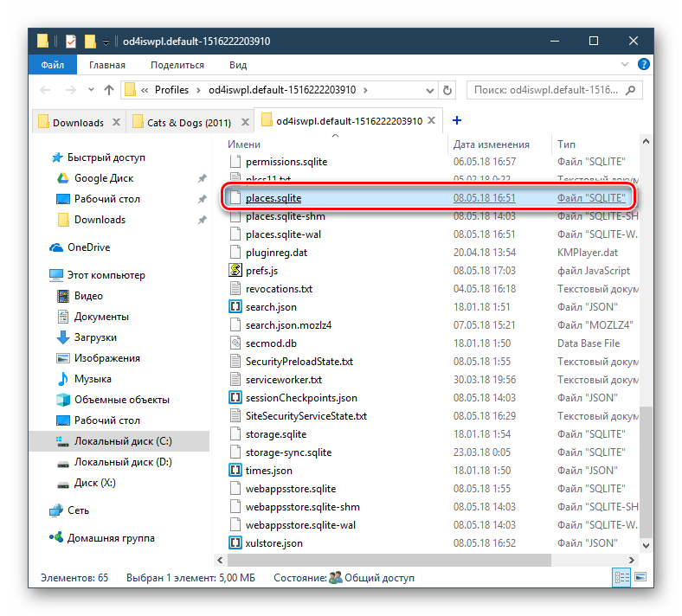Sort by the Имени column header
This screenshot has width=682, height=616.
pos(243,144)
